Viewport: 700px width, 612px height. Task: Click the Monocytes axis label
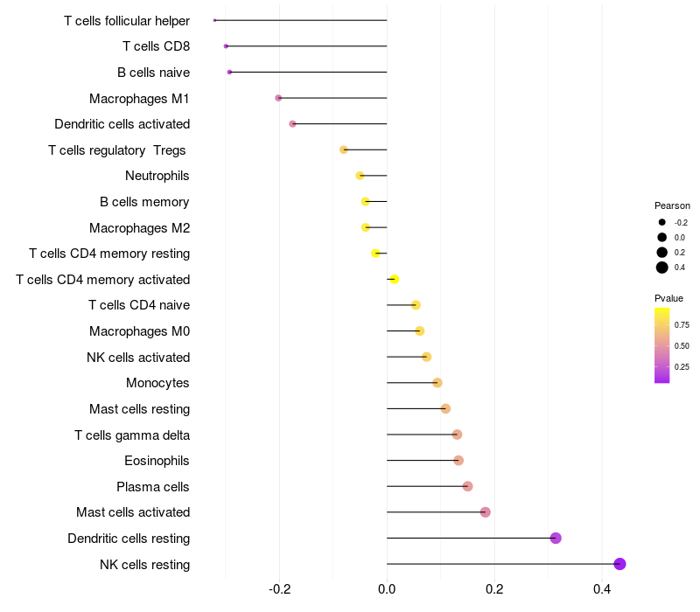tap(157, 383)
